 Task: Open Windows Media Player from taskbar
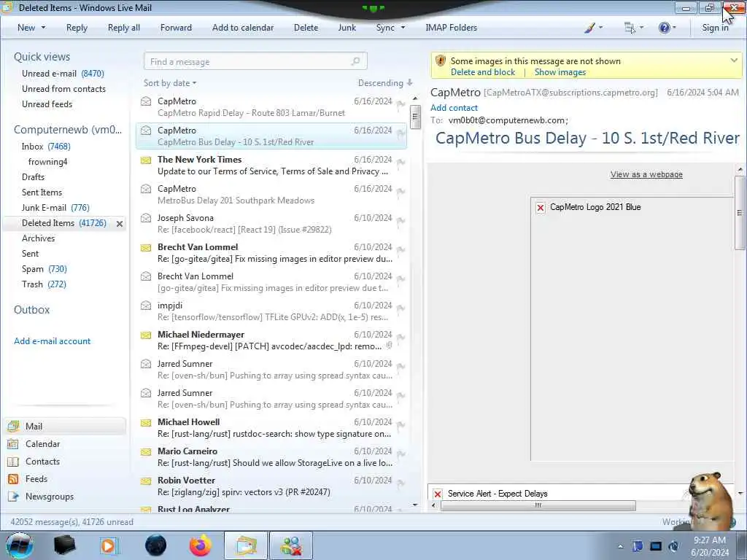point(109,545)
